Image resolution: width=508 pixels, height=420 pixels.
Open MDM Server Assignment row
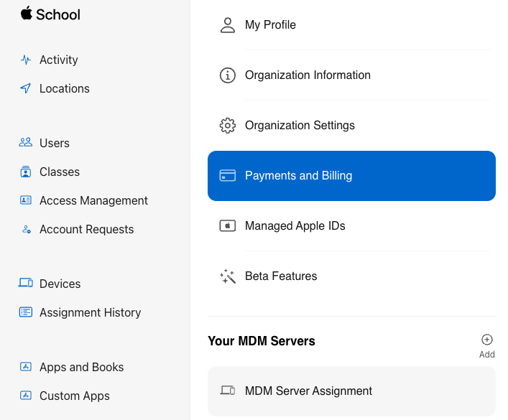tap(351, 391)
